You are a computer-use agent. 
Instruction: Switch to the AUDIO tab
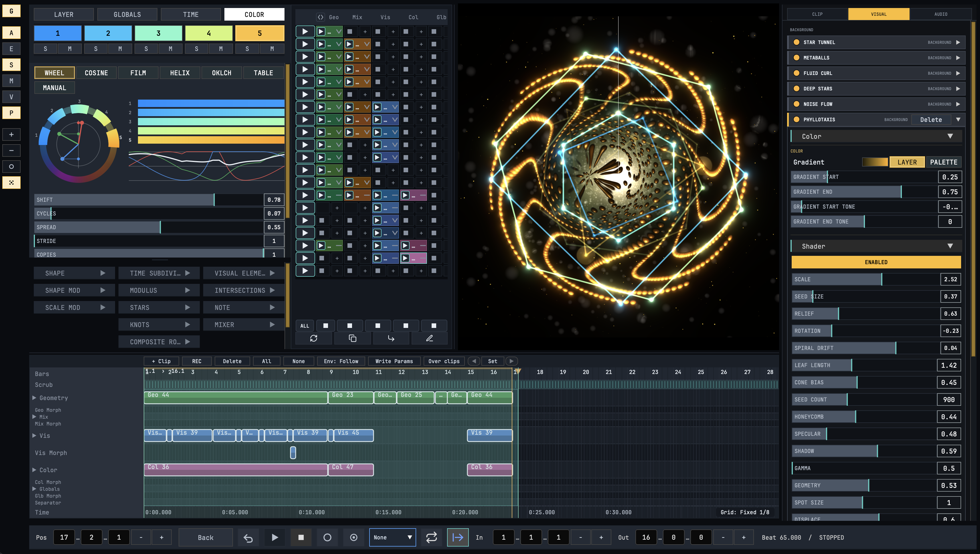click(x=941, y=14)
